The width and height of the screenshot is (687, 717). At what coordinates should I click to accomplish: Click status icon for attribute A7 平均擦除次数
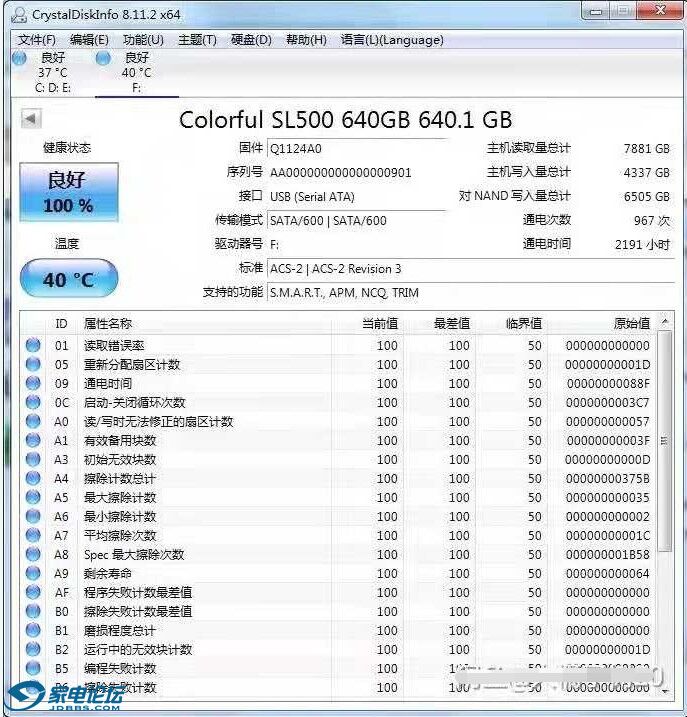click(x=33, y=535)
